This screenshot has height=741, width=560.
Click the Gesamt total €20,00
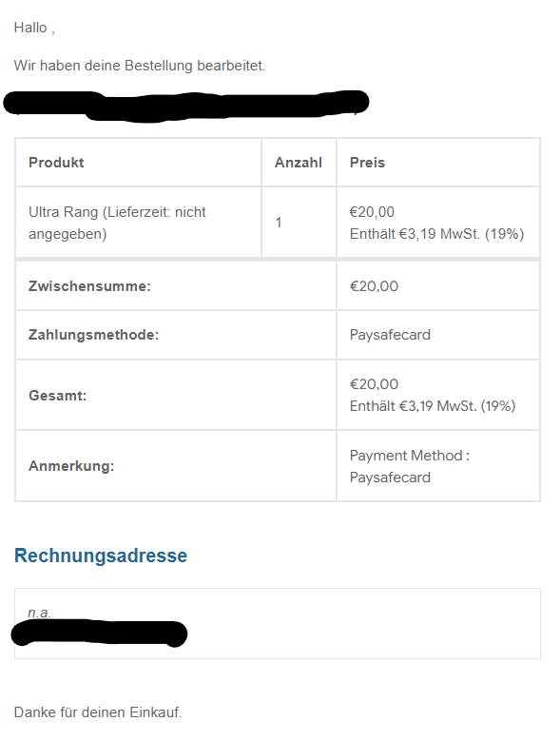tap(374, 384)
